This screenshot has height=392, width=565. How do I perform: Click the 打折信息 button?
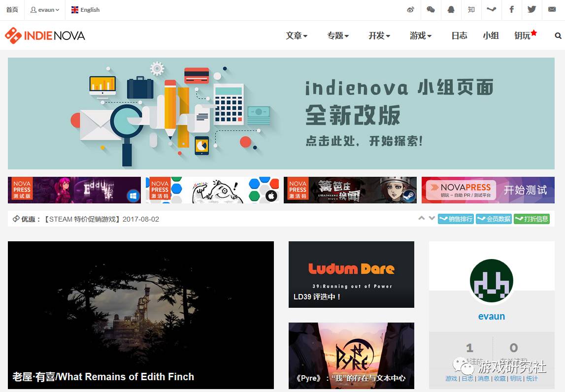[532, 219]
